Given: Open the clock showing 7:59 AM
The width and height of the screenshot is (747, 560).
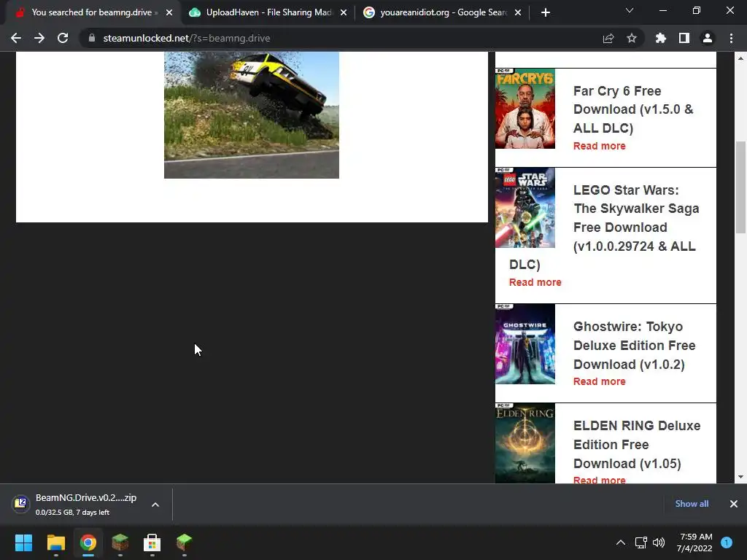Looking at the screenshot, I should [x=694, y=542].
